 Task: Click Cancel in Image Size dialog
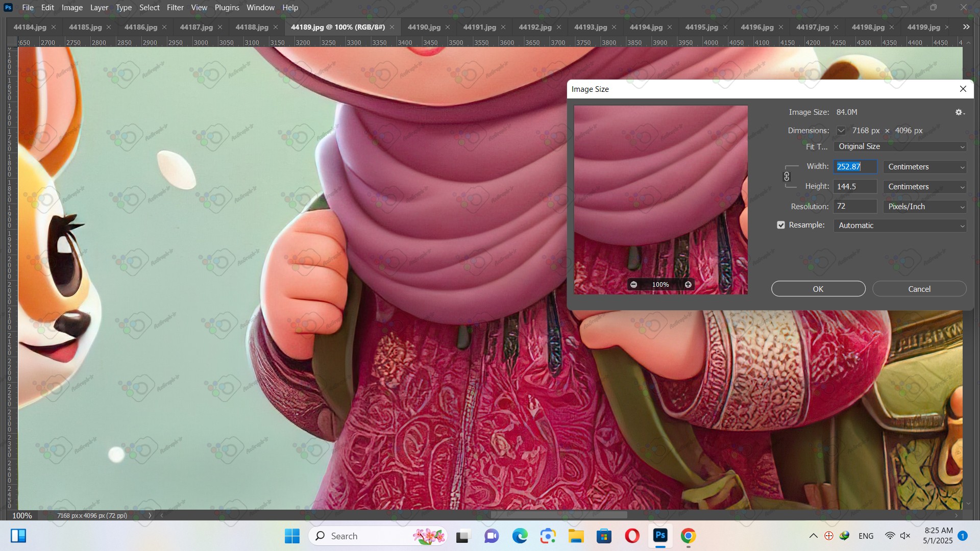[919, 289]
